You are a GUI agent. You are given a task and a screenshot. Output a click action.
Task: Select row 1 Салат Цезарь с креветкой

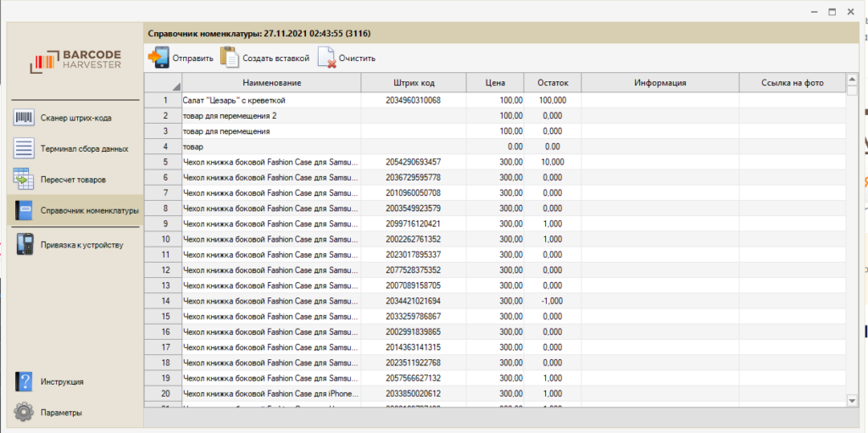coord(271,100)
